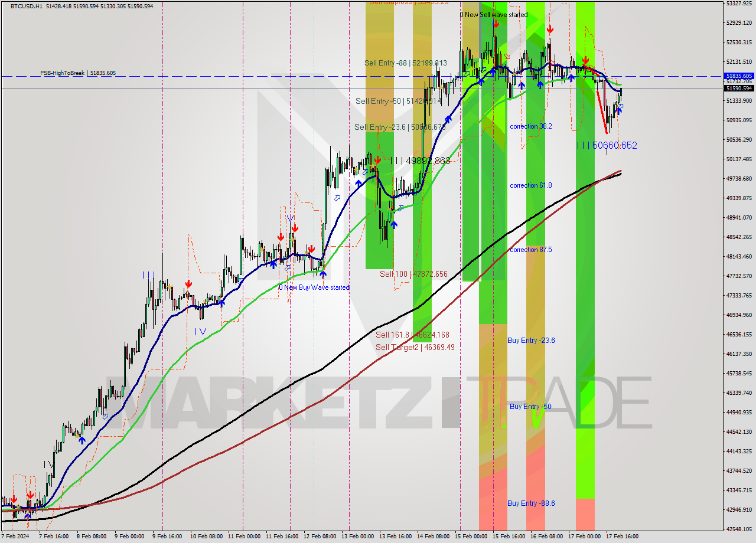
Task: Click the 48542.265 price axis value
Action: (739, 237)
